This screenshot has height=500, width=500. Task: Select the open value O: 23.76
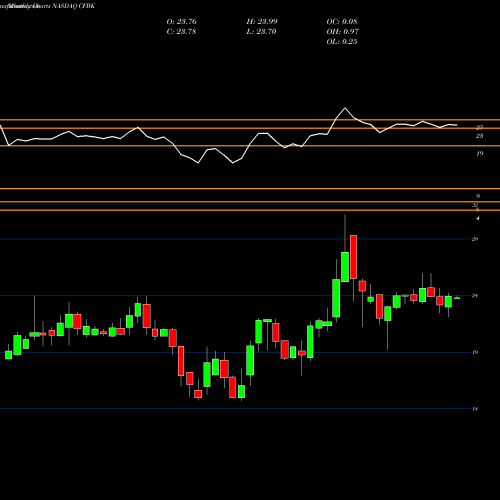181,21
